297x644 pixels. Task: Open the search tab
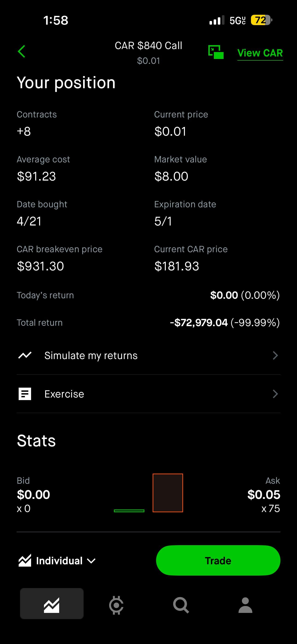181,605
